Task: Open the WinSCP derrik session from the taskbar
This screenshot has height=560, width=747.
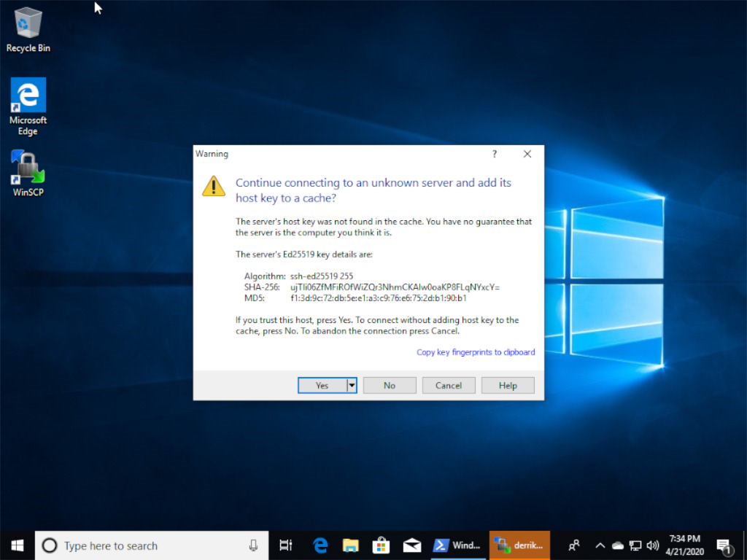Action: coord(519,545)
